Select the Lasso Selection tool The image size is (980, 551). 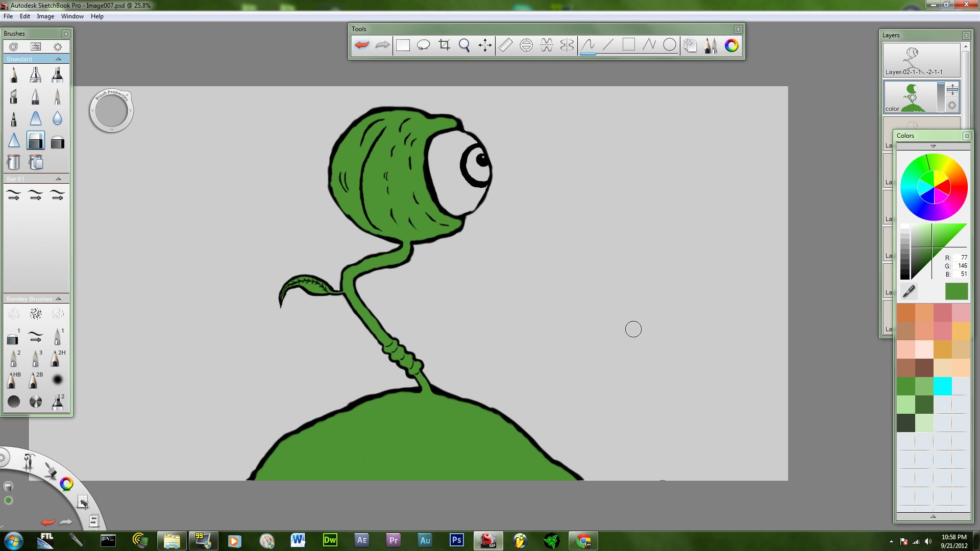pyautogui.click(x=424, y=45)
